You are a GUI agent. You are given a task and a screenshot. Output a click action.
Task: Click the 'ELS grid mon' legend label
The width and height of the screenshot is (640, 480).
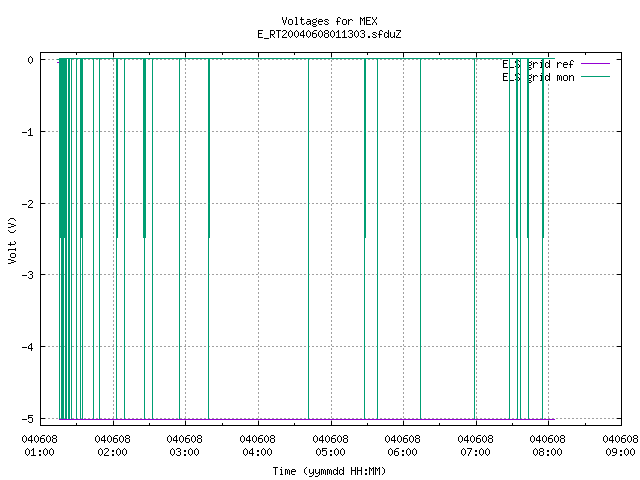(x=538, y=77)
